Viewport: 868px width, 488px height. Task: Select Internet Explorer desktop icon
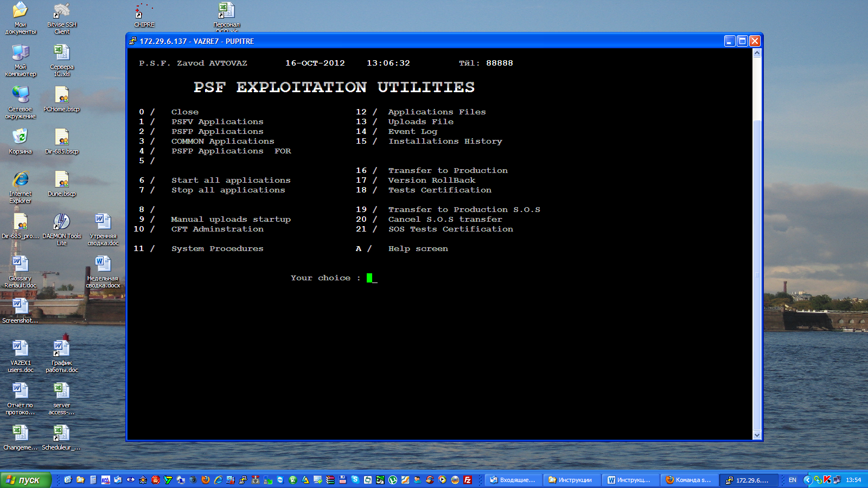20,187
